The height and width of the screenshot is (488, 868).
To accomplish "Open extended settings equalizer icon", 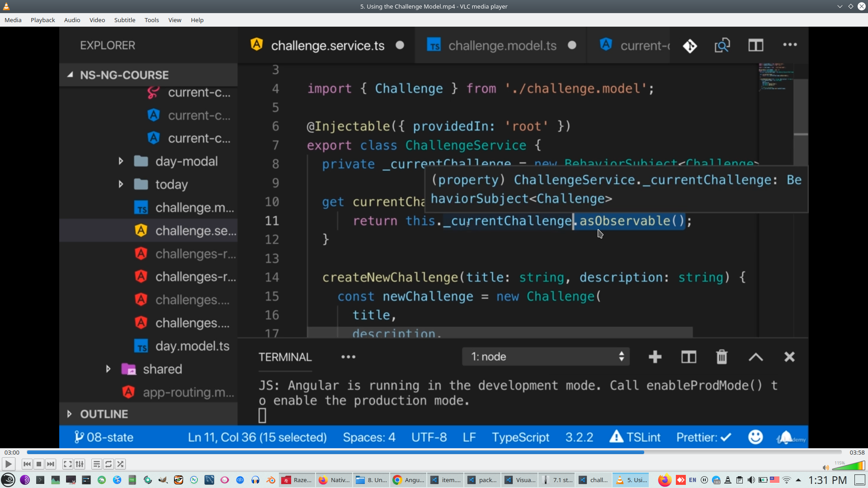I will (80, 464).
